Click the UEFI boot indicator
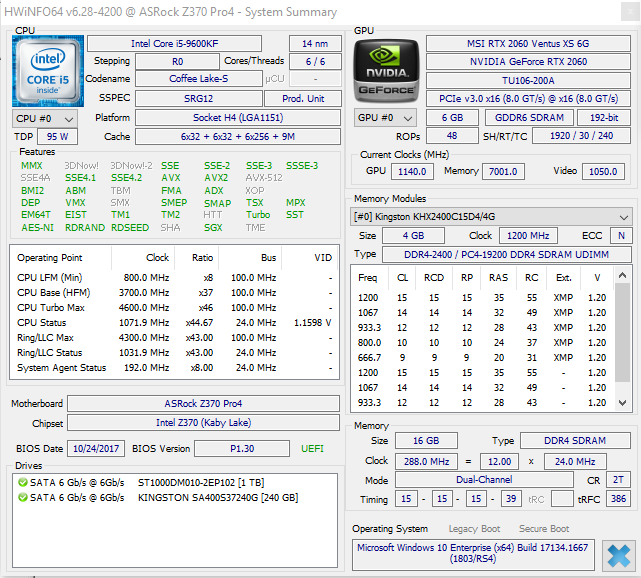 click(x=312, y=448)
